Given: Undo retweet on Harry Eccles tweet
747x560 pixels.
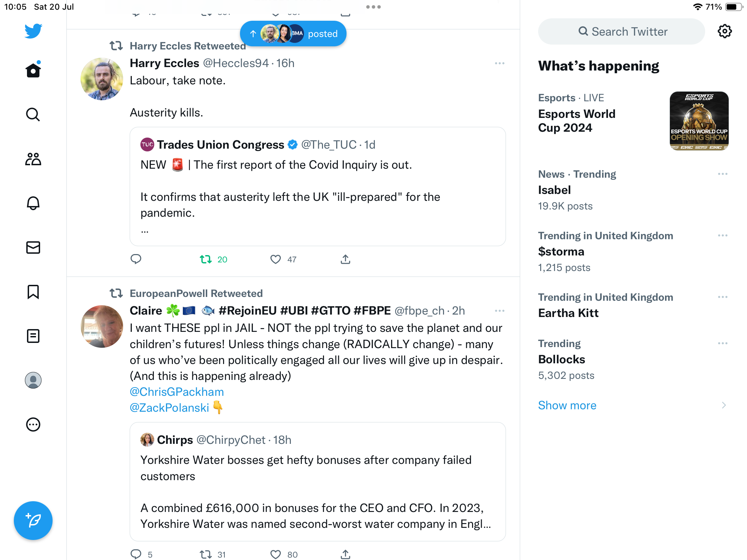Looking at the screenshot, I should (x=206, y=259).
